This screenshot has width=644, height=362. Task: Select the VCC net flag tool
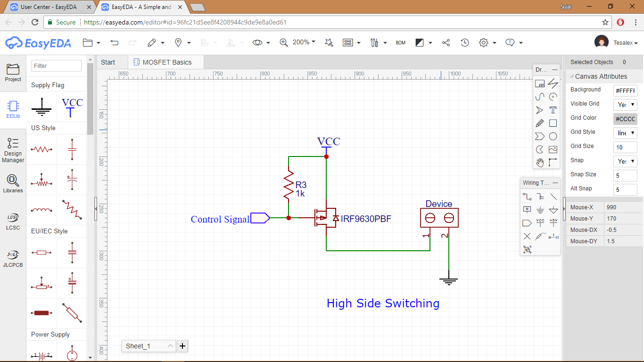coord(540,222)
